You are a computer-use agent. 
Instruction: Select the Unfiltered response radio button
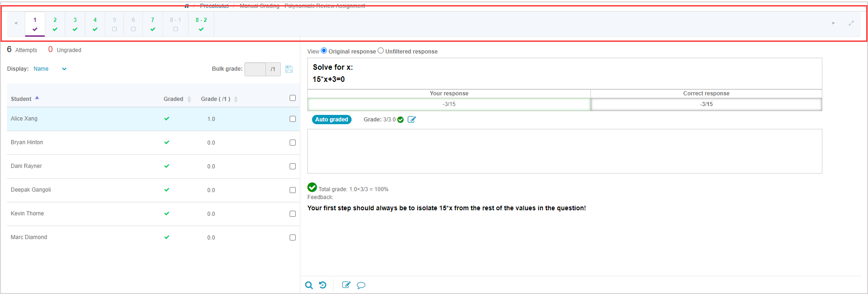381,51
